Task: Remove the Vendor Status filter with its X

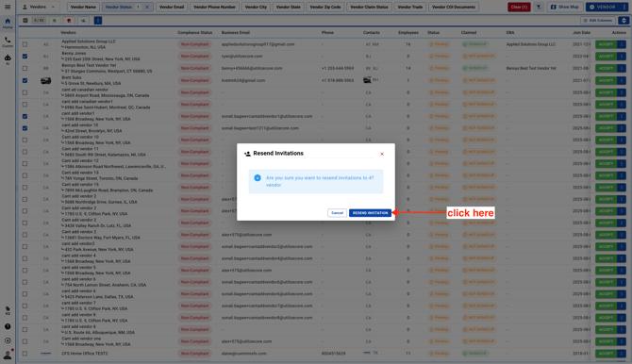Action: point(147,7)
